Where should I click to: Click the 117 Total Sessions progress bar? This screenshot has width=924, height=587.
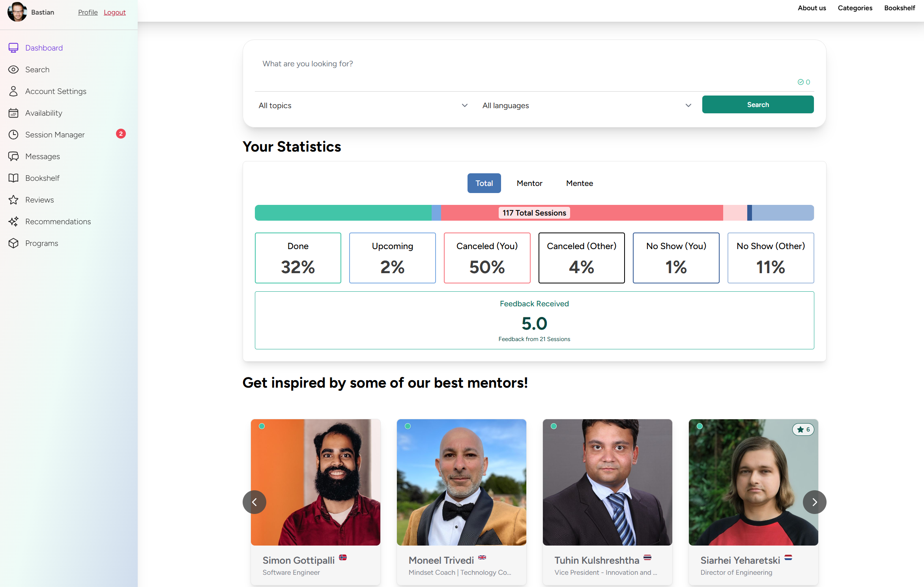pyautogui.click(x=534, y=213)
